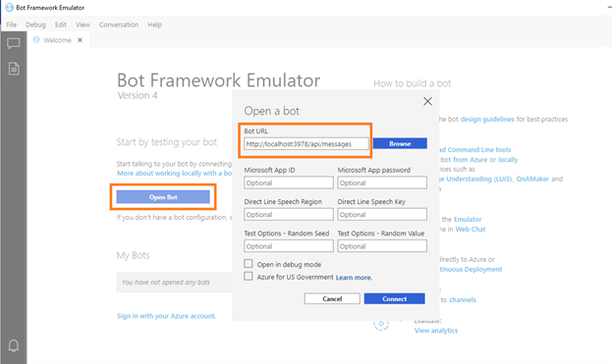Select the Welcome tab
Image resolution: width=612 pixels, height=364 pixels.
[x=57, y=40]
